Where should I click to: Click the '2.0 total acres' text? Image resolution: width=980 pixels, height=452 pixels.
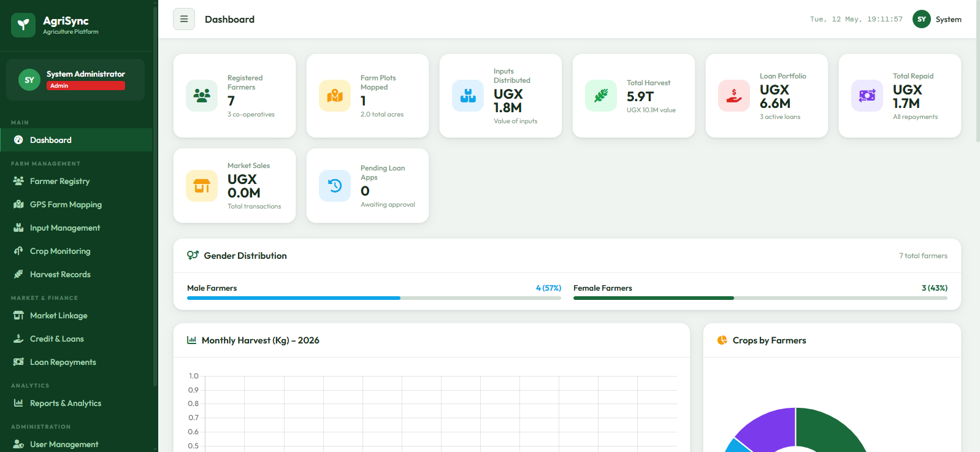point(382,114)
